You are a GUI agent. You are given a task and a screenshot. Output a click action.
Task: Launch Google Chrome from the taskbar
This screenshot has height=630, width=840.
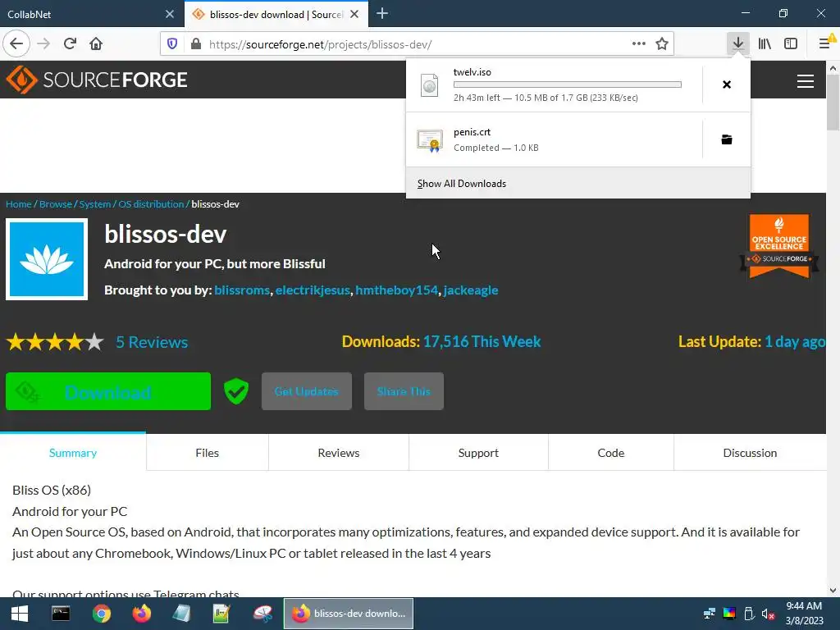tap(101, 614)
